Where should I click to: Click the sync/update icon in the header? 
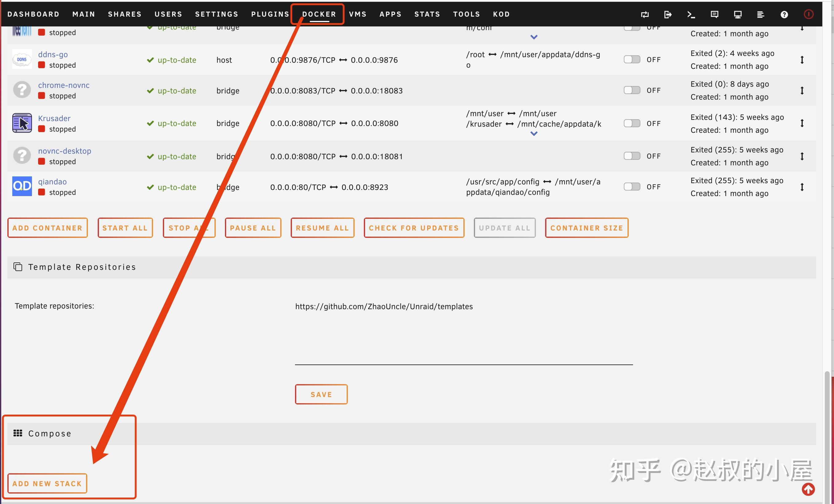[x=645, y=14]
